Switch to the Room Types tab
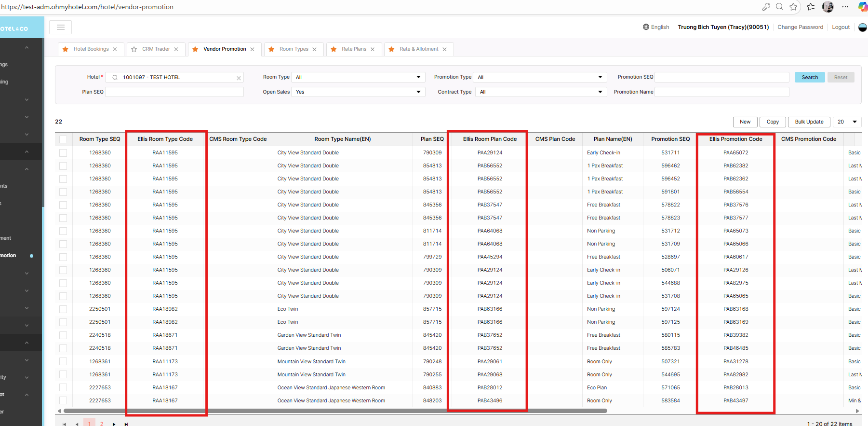This screenshot has width=868, height=426. point(294,49)
